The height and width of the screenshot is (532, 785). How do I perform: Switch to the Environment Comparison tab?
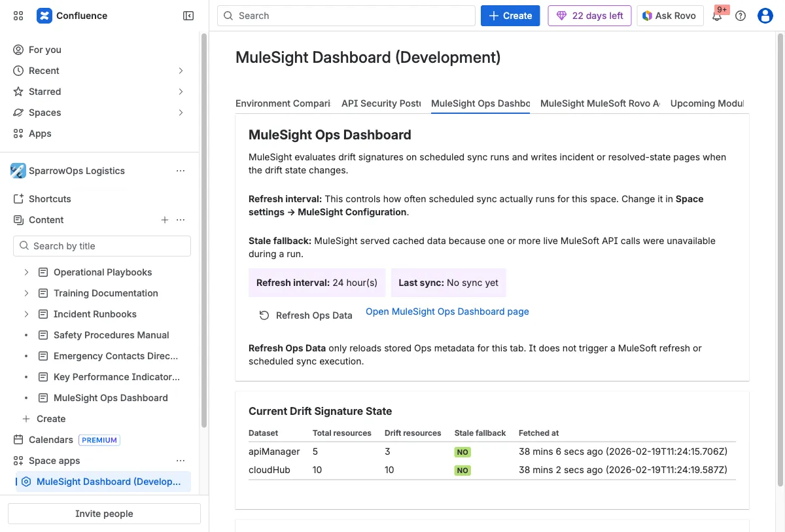point(283,103)
